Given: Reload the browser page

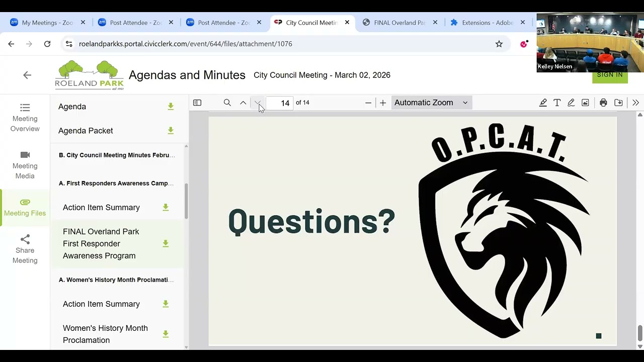Looking at the screenshot, I should click(x=47, y=44).
